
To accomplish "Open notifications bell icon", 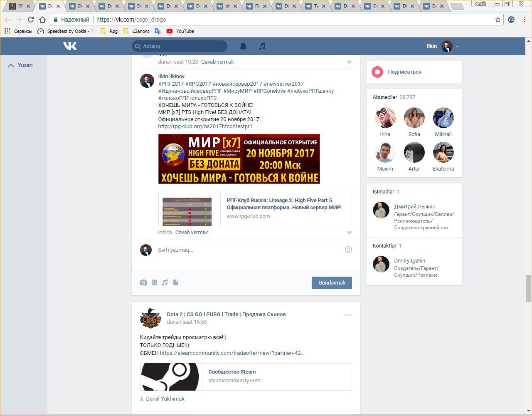I will pyautogui.click(x=243, y=46).
